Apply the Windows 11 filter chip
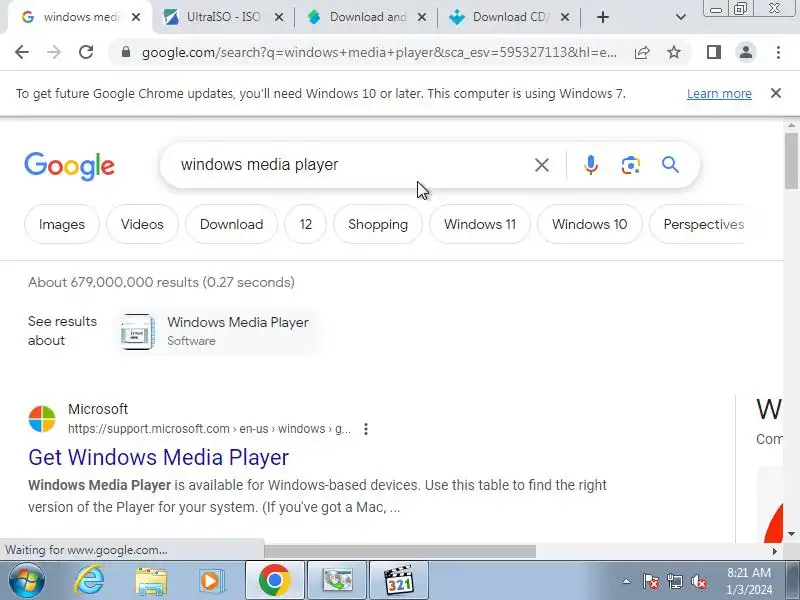800x600 pixels. pos(480,224)
